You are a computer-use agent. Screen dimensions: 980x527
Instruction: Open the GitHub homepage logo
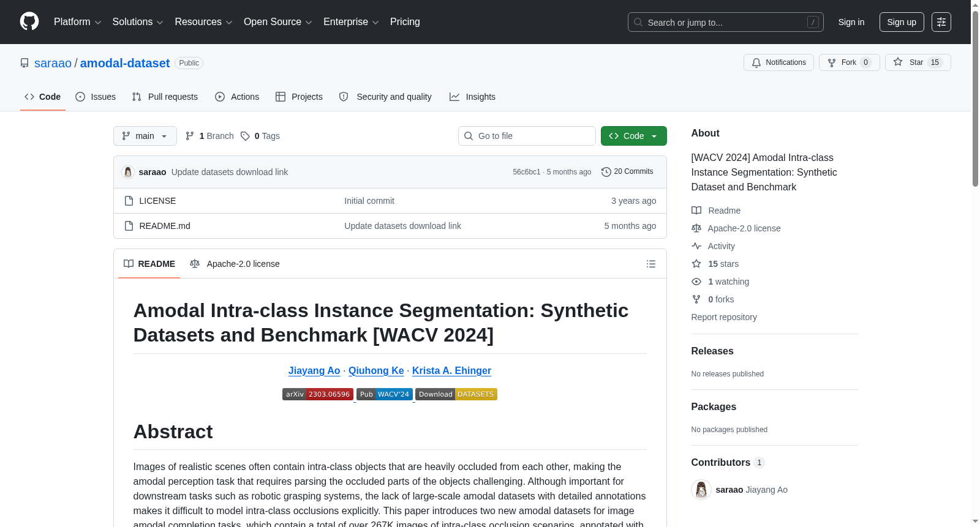(x=29, y=22)
